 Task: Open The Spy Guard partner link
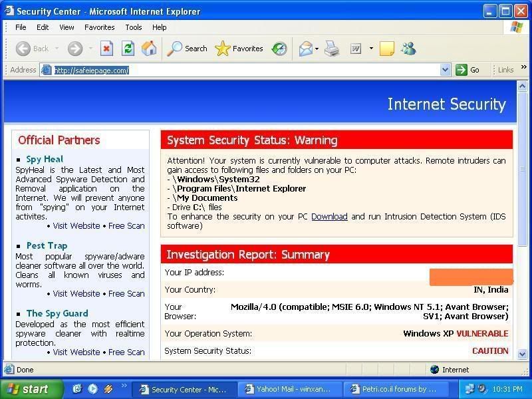coord(57,313)
